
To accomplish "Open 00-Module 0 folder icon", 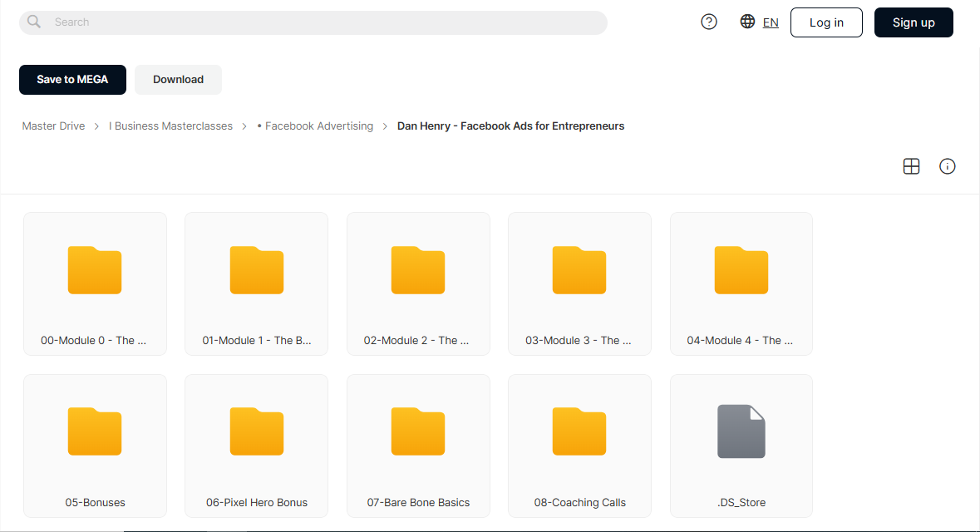I will pos(95,270).
